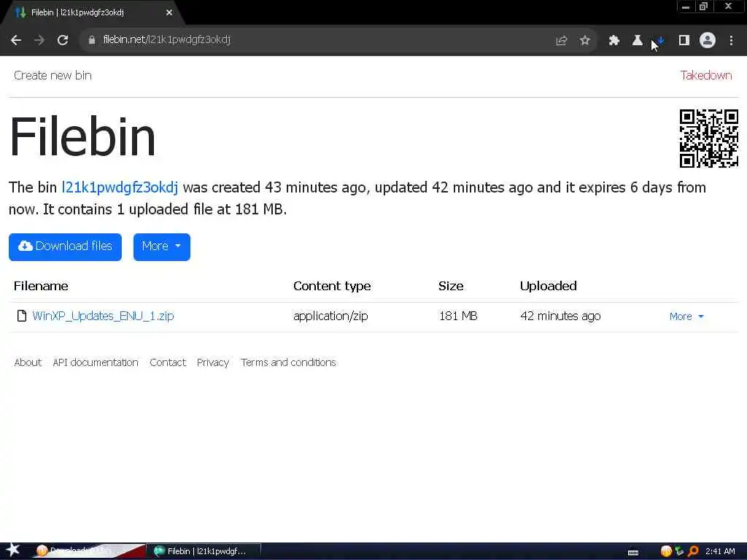Click the keyboard icon in system tray
Screen dimensions: 747x560
[633, 553]
